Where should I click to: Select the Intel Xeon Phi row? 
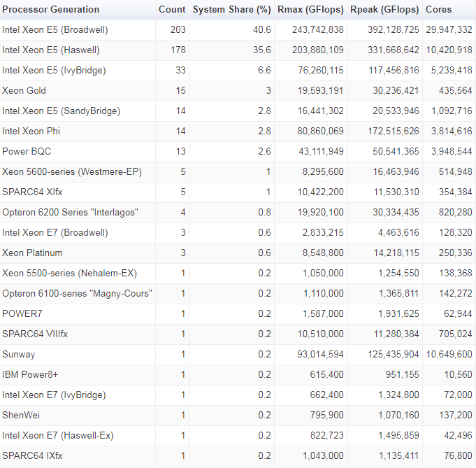[x=238, y=132]
